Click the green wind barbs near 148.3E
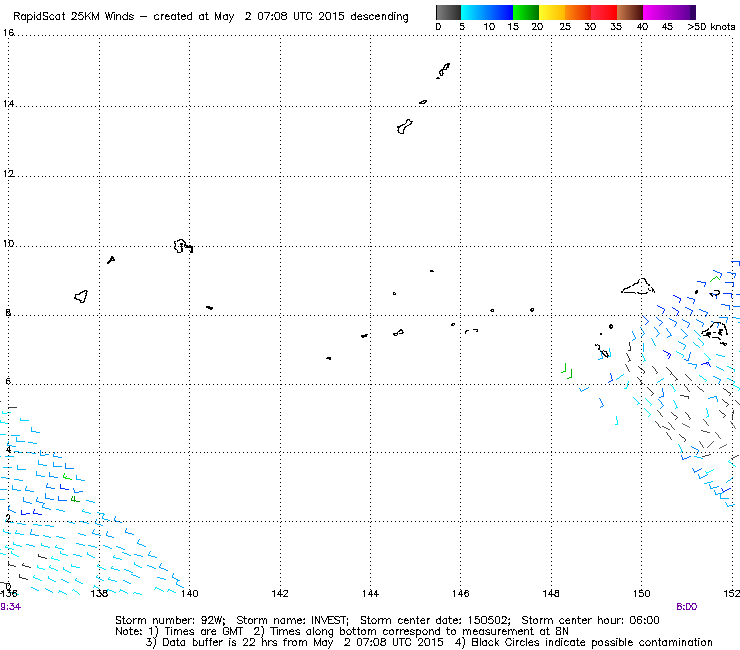740x650 pixels. point(567,371)
